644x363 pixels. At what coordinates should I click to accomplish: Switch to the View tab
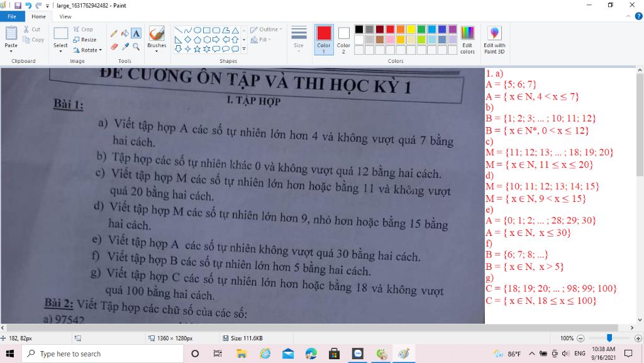coord(65,16)
